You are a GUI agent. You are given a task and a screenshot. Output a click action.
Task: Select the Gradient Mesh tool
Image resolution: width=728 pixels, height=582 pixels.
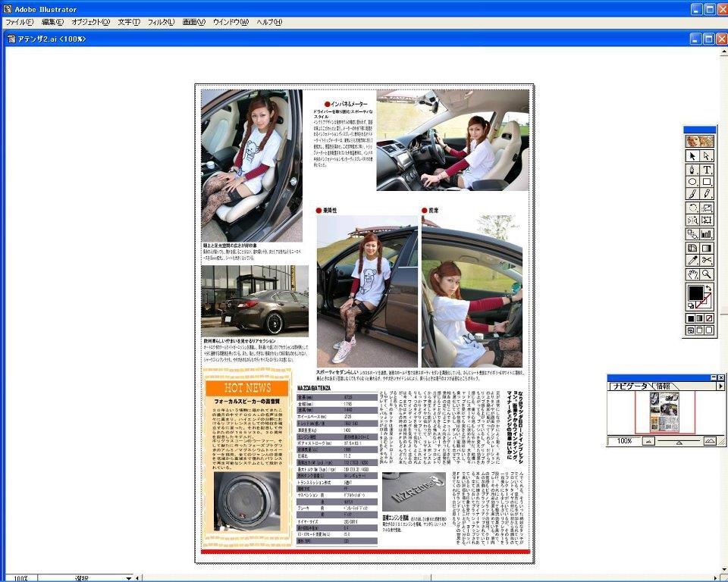click(x=692, y=249)
